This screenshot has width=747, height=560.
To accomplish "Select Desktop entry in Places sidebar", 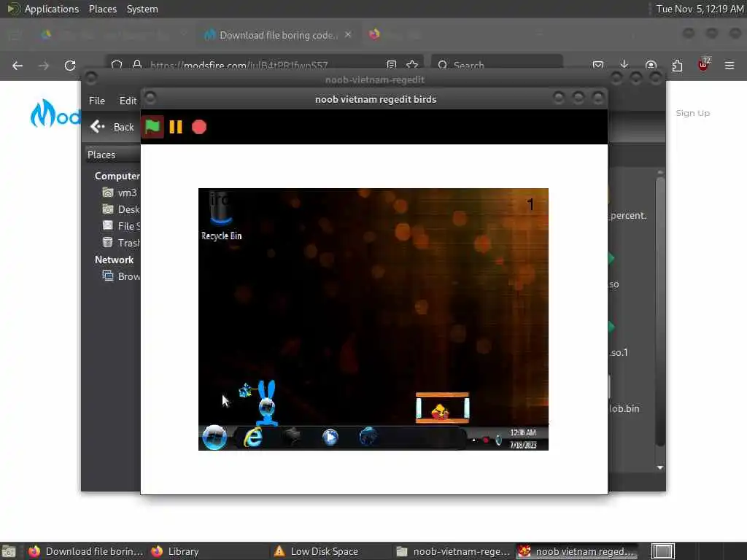I will (120, 209).
